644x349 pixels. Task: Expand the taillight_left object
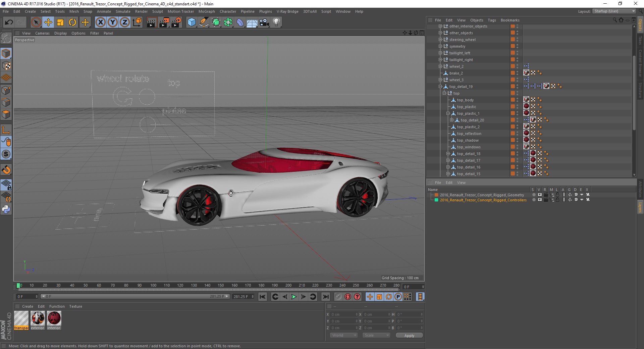[440, 53]
